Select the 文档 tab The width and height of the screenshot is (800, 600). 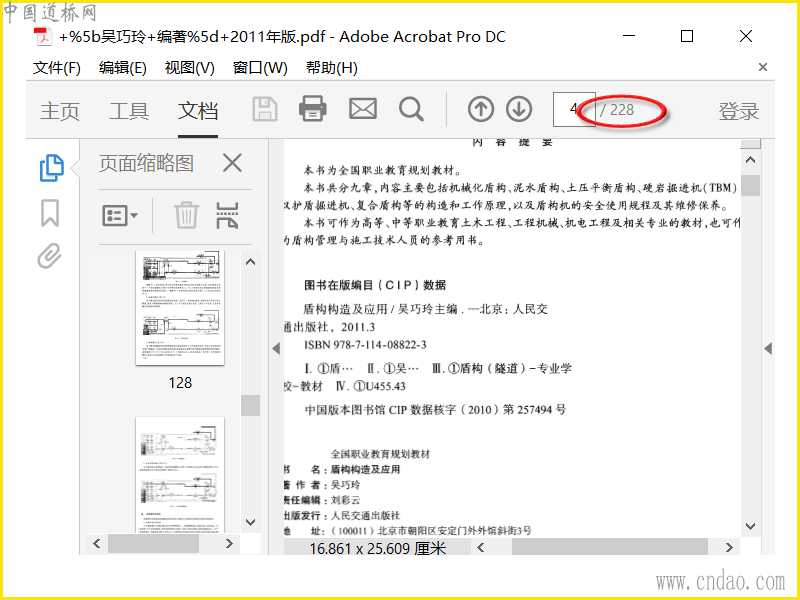pos(198,111)
